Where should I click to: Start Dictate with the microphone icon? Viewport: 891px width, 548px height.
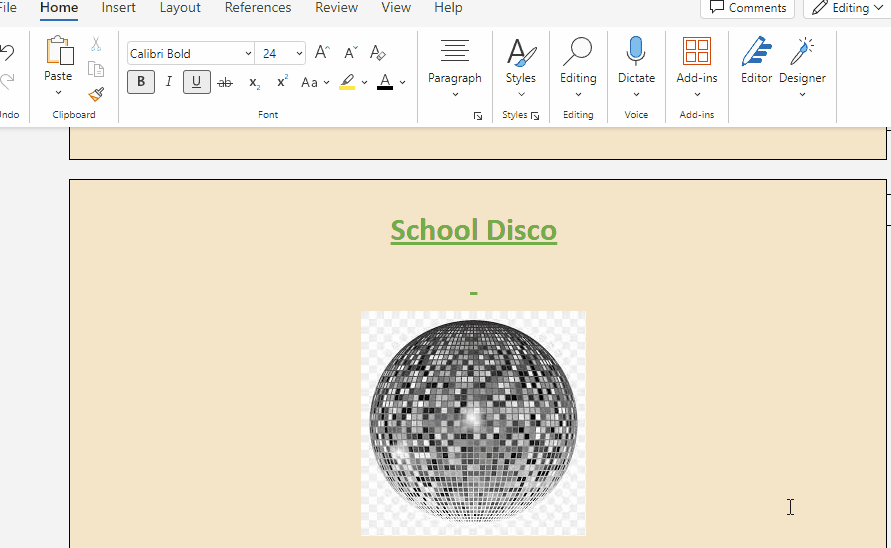pos(636,51)
